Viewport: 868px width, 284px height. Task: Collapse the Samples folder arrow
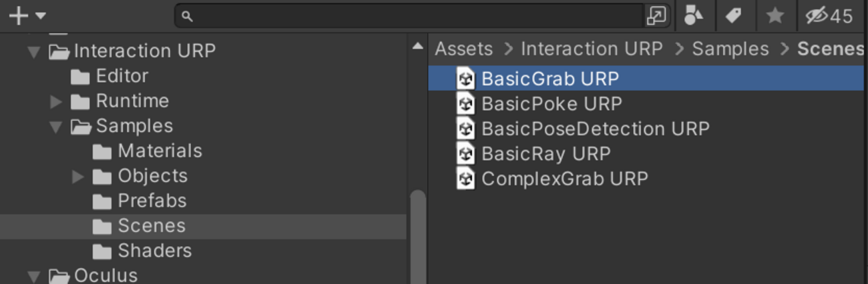56,127
